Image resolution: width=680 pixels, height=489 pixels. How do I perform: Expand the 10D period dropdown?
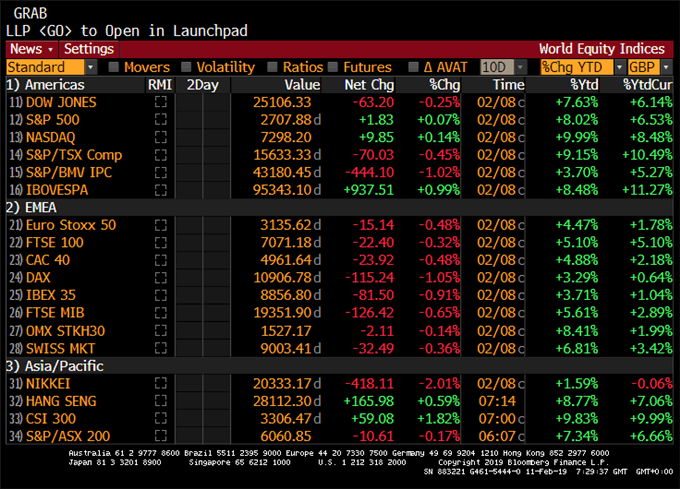tap(520, 67)
